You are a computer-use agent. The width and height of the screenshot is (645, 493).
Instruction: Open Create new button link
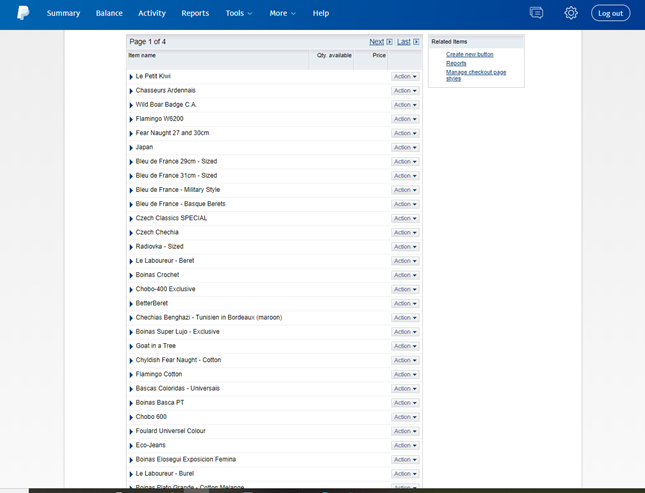coord(469,54)
